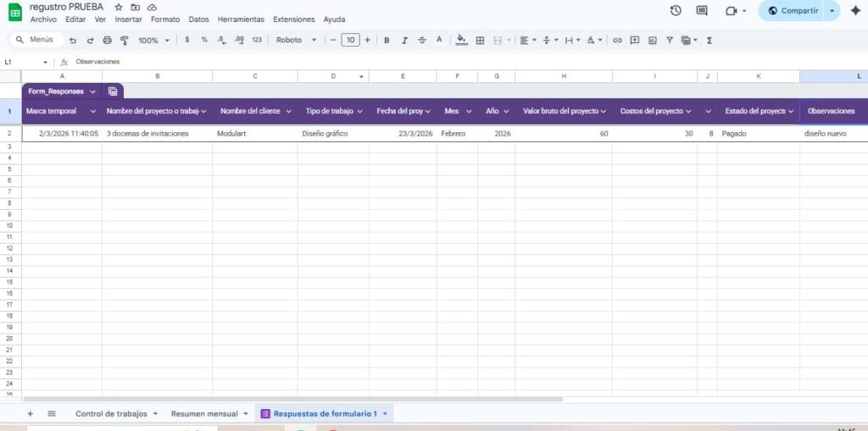Open the 100% zoom dropdown
The height and width of the screenshot is (431, 868).
[x=153, y=40]
